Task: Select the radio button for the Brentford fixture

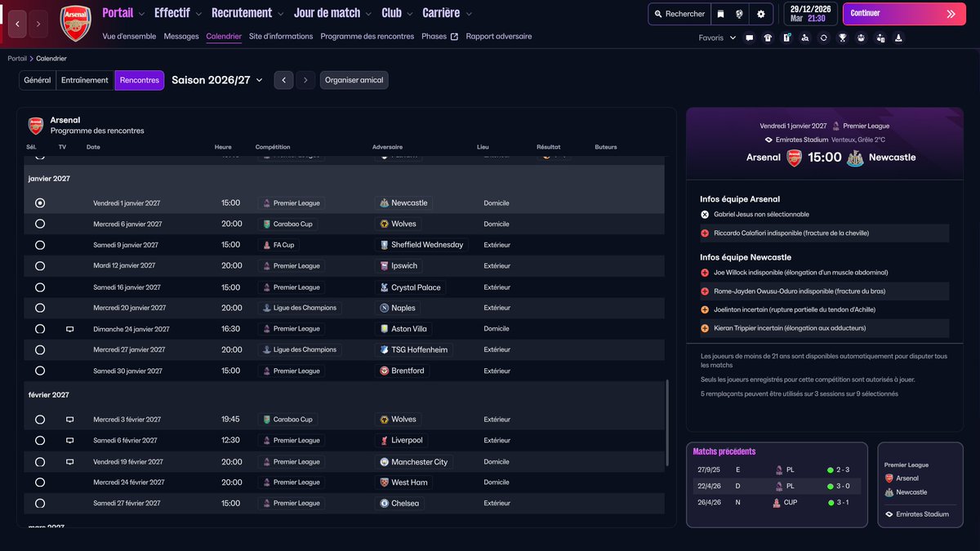Action: [x=40, y=371]
